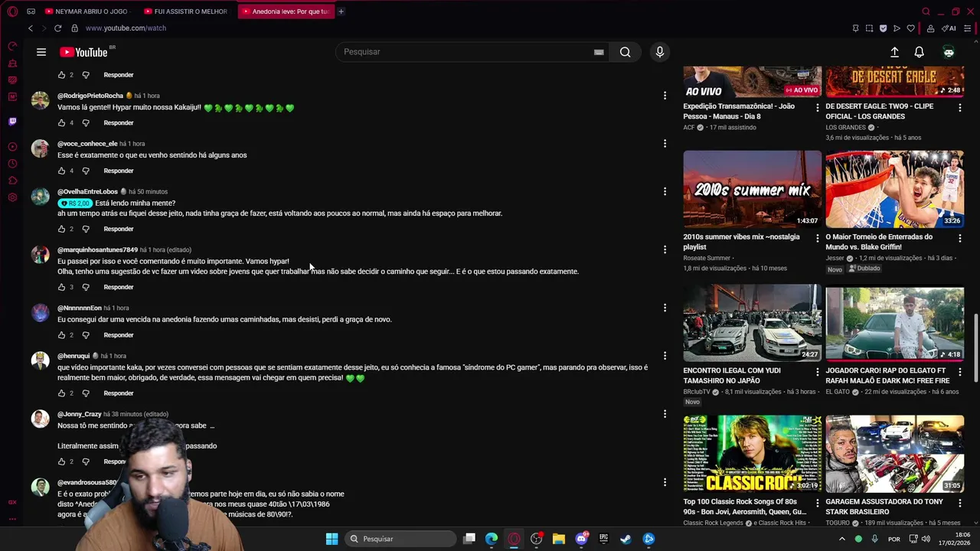
Task: Open options for @RodrigoPrietoRocha comment
Action: click(665, 96)
